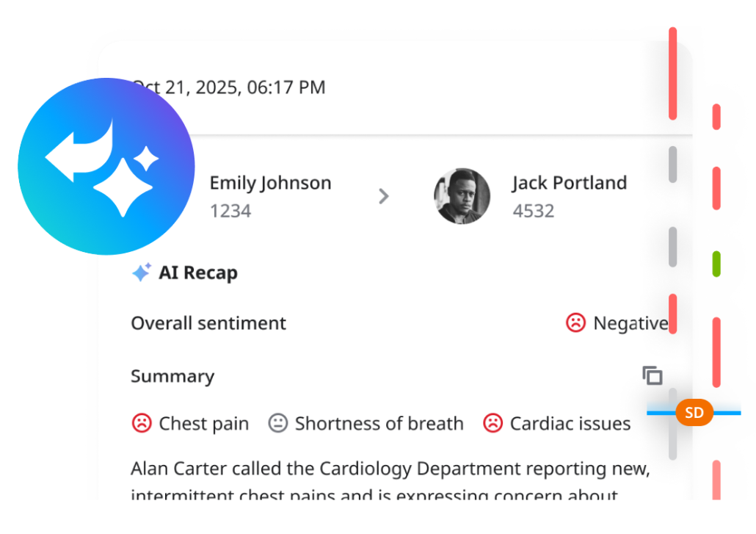Click the chevron between caller and recipient

383,196
